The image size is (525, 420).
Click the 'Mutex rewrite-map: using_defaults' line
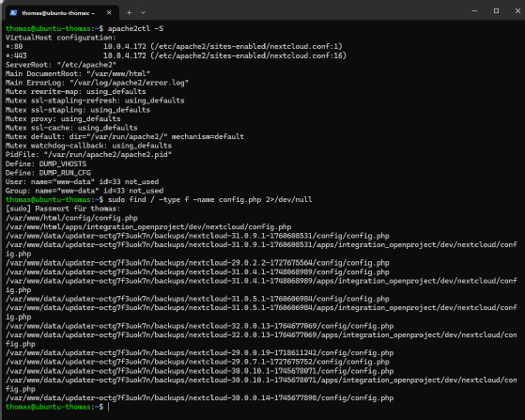(76, 91)
